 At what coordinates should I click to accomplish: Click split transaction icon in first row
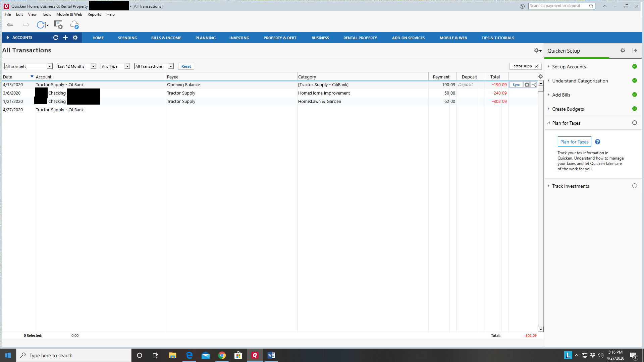(x=534, y=85)
